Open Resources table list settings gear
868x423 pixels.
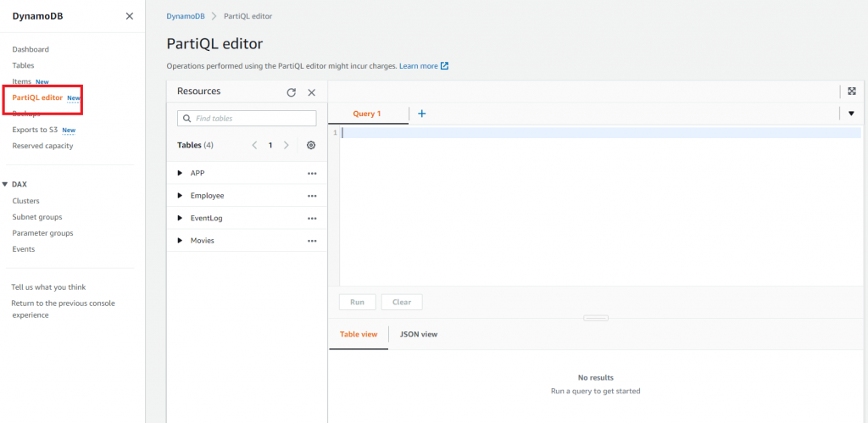[311, 145]
